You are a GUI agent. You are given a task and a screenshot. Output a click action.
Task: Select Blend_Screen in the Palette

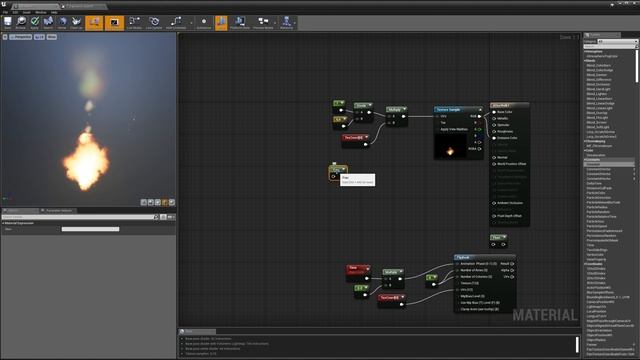pyautogui.click(x=597, y=122)
